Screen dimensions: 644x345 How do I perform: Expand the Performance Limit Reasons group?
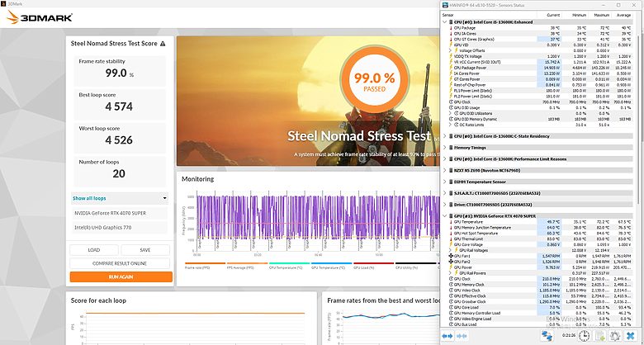[445, 159]
